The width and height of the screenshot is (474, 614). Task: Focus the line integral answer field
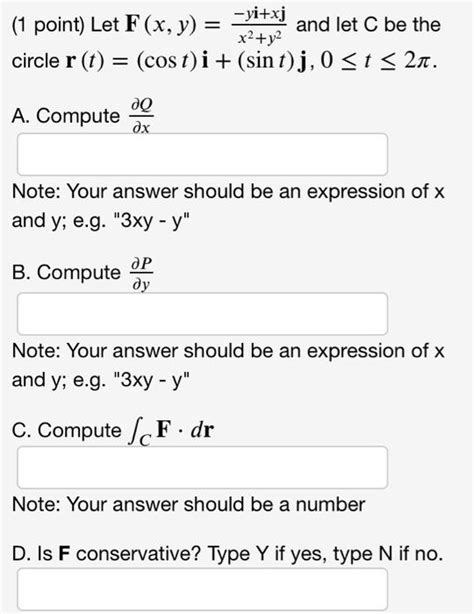click(203, 468)
